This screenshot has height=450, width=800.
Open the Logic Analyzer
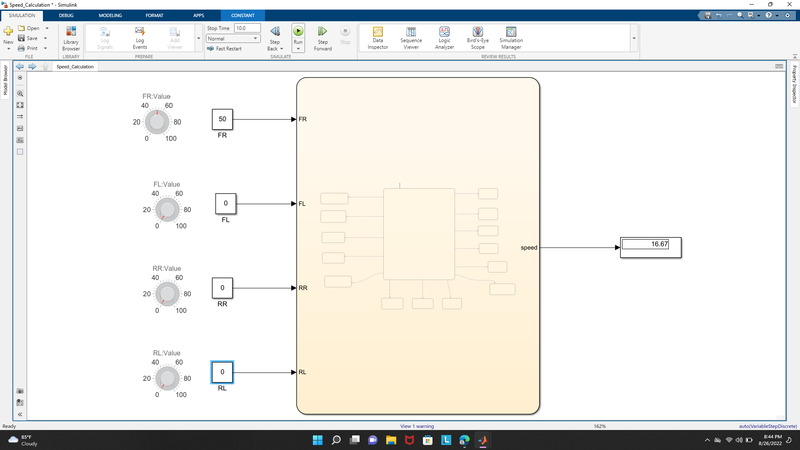tap(444, 38)
